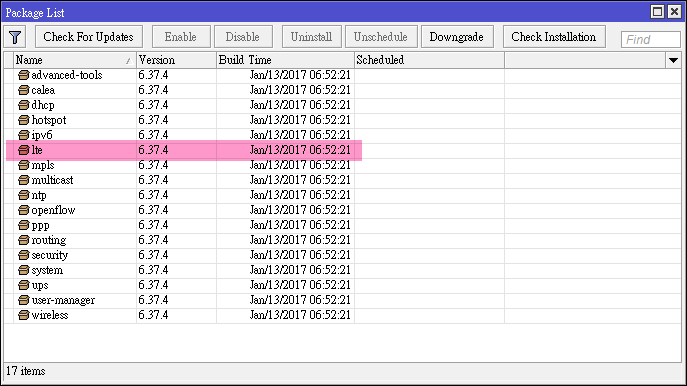Viewport: 687px width, 386px height.
Task: Click the routing package icon
Action: click(24, 240)
